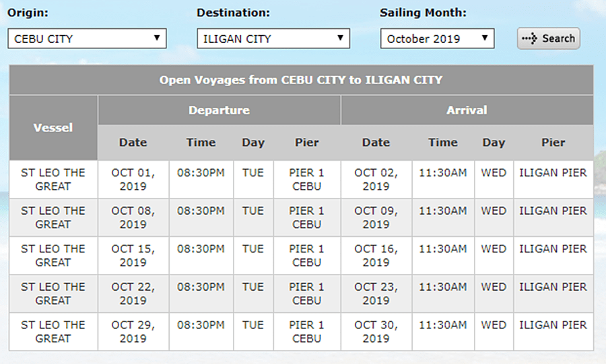
Task: Click the Search button
Action: pyautogui.click(x=548, y=38)
